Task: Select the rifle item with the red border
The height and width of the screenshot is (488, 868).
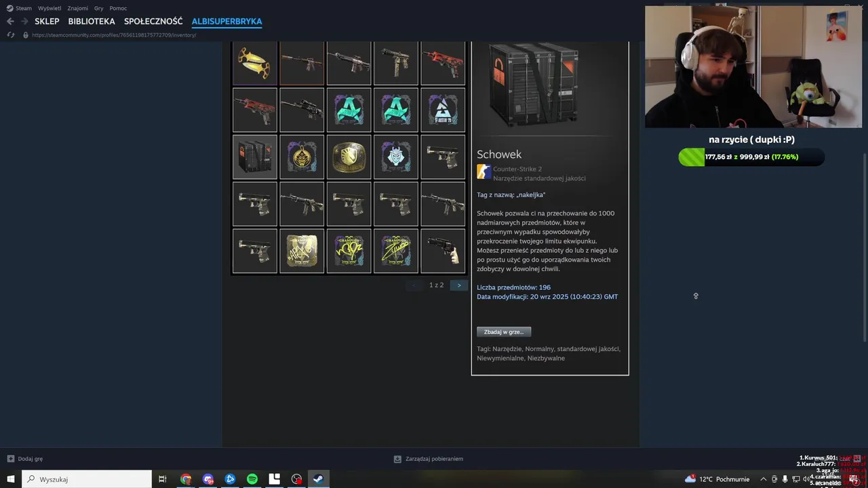Action: click(302, 63)
